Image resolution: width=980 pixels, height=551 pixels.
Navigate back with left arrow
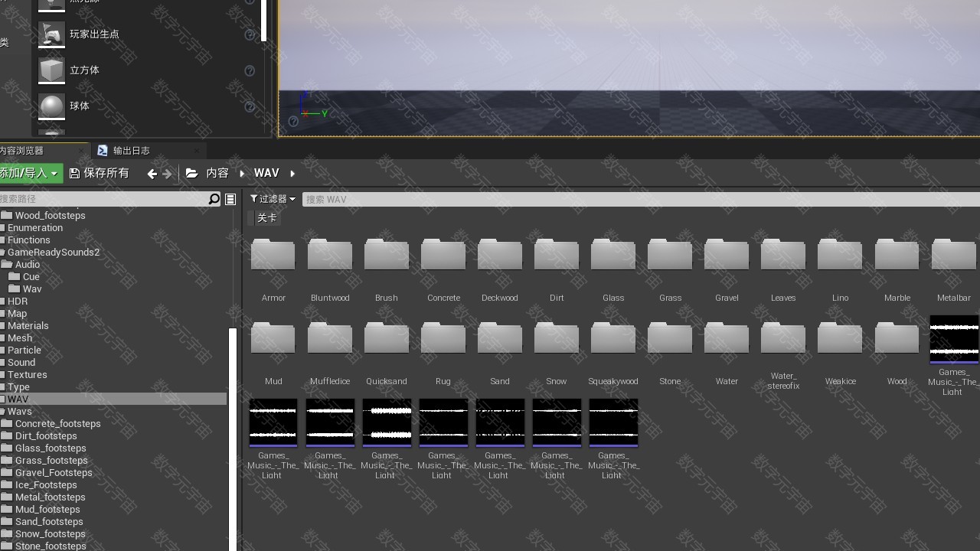[x=152, y=174]
